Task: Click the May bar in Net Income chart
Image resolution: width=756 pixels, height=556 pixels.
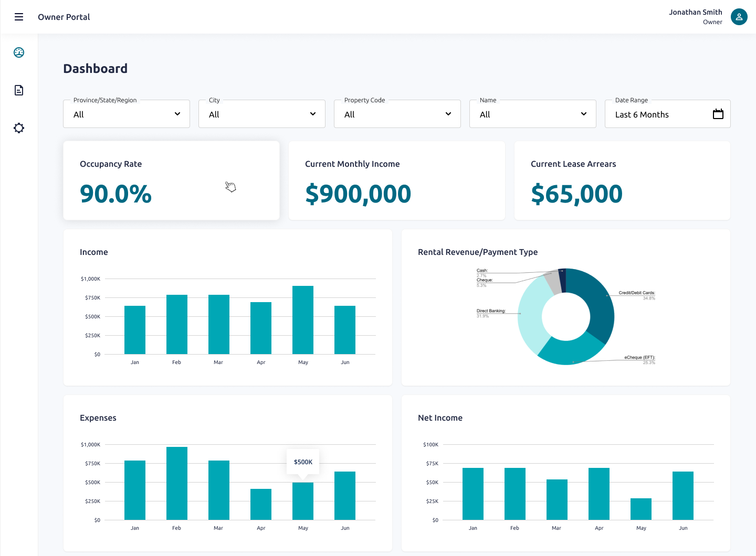Action: pyautogui.click(x=641, y=509)
